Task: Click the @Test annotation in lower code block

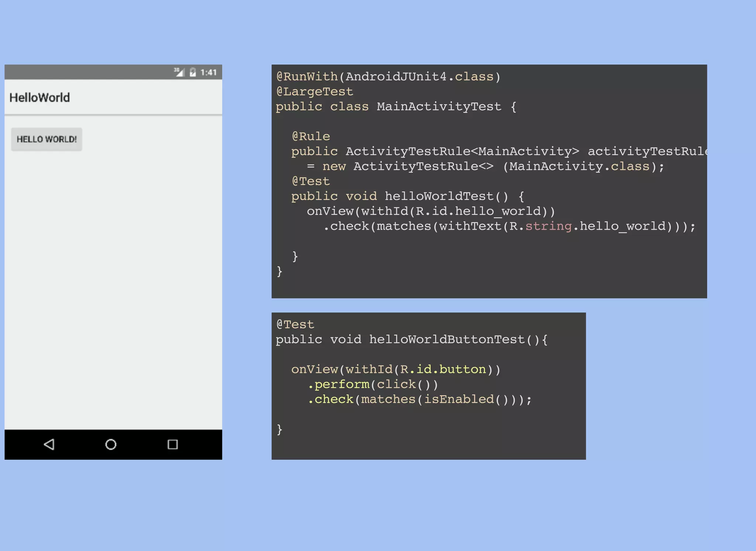Action: (x=295, y=325)
